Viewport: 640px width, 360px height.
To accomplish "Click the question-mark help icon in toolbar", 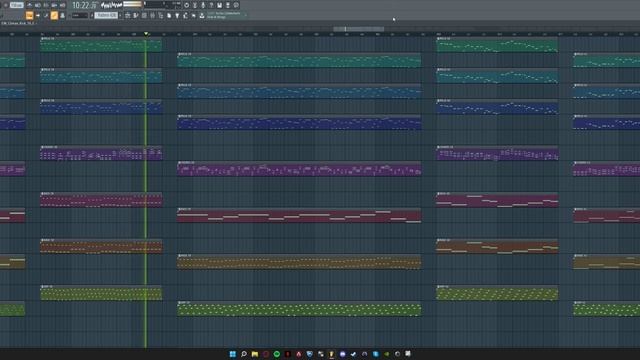I will point(211,5).
